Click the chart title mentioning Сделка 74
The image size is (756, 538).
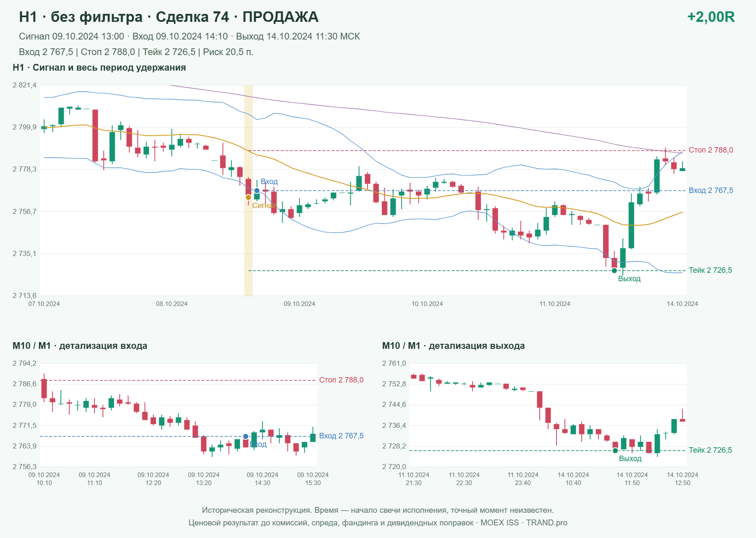(168, 17)
